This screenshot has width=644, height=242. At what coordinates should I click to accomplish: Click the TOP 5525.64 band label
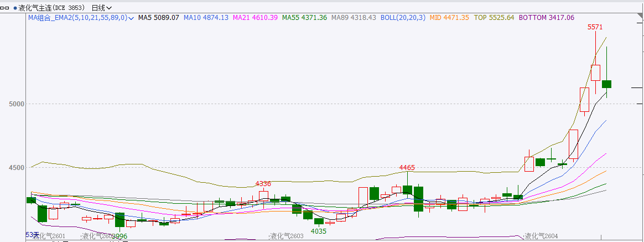tap(494, 18)
